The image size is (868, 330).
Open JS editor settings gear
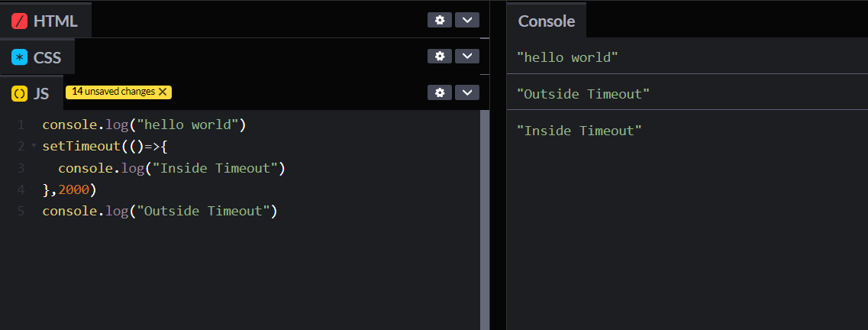click(439, 92)
